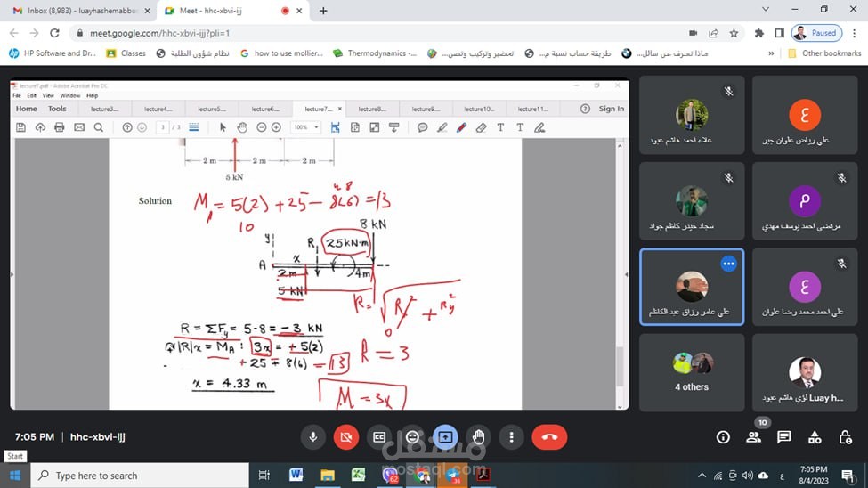Image resolution: width=868 pixels, height=488 pixels.
Task: Expand the hidden bookmarks chevron
Action: click(x=771, y=53)
